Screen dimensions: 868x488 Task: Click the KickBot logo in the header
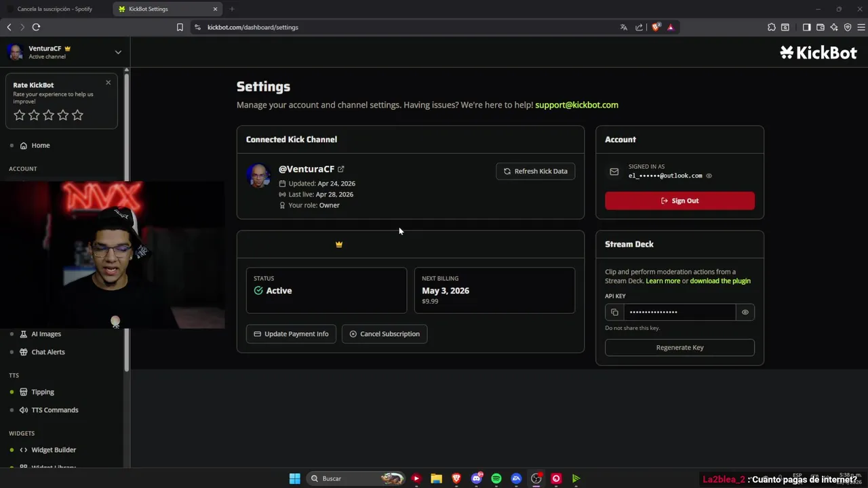(x=818, y=53)
